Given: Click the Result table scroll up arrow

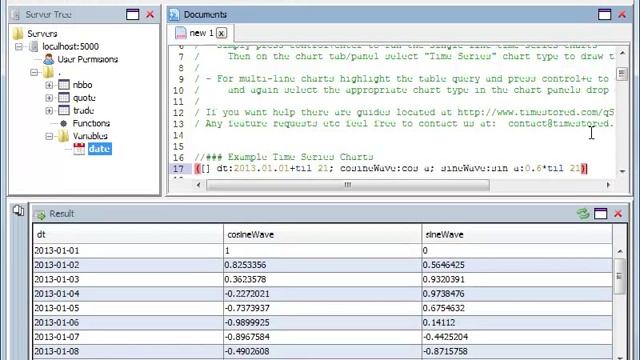Looking at the screenshot, I should [x=620, y=251].
